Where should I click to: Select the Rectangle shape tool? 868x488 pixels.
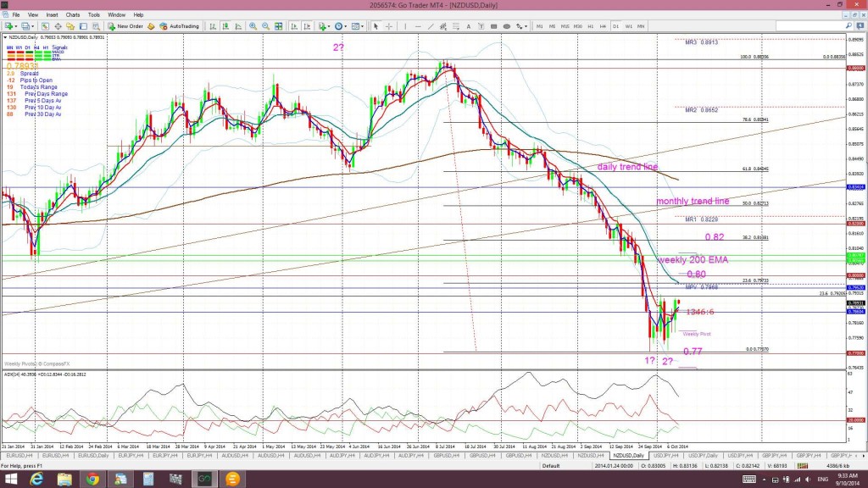click(x=494, y=26)
